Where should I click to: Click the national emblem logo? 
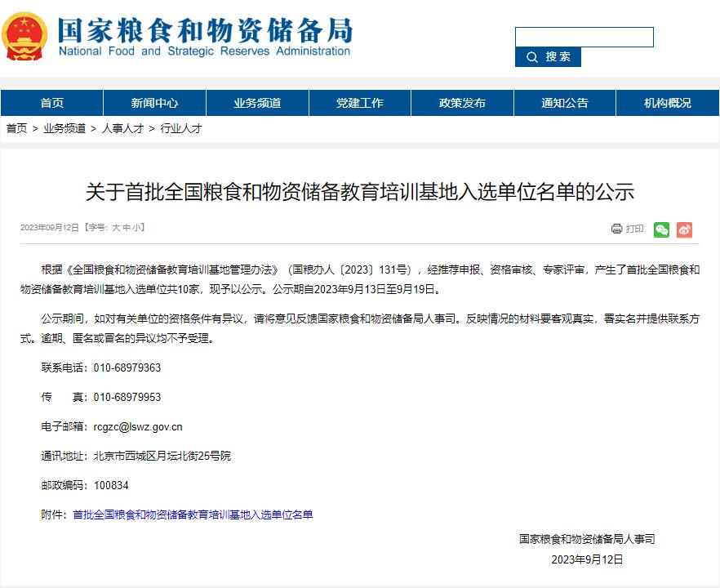pyautogui.click(x=24, y=37)
